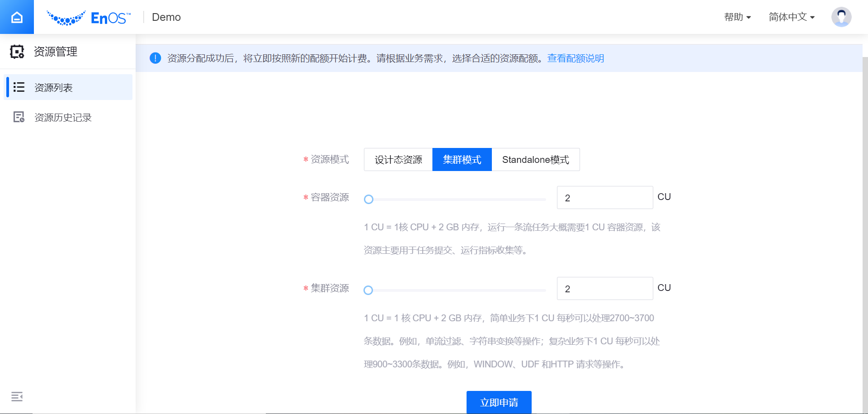Click the 立即申请 button
868x414 pixels.
pyautogui.click(x=499, y=402)
